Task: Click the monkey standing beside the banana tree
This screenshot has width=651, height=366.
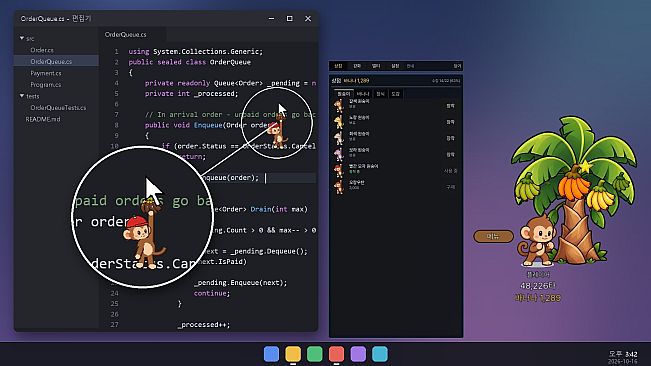Action: 537,240
